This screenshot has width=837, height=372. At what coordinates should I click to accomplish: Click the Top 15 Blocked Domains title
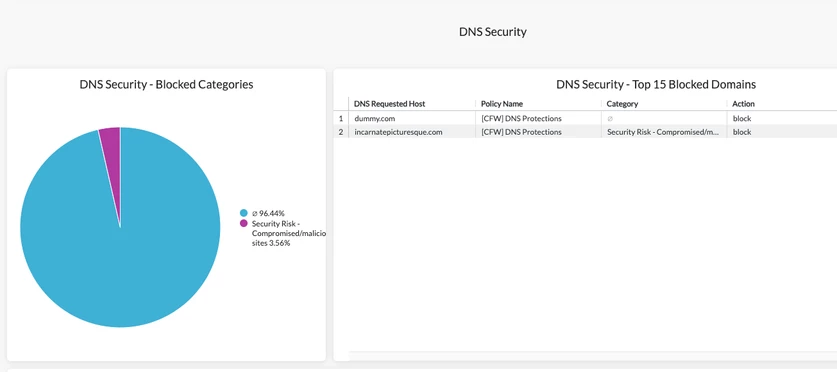pos(656,84)
